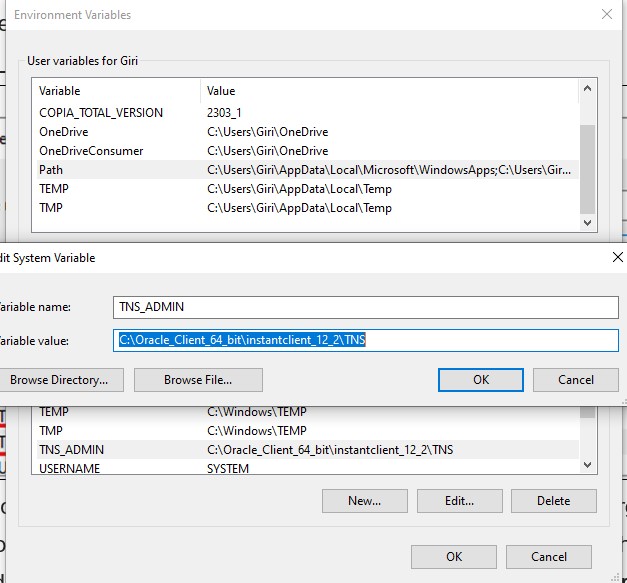Click Edit system variable button
627x583 pixels.
point(459,500)
